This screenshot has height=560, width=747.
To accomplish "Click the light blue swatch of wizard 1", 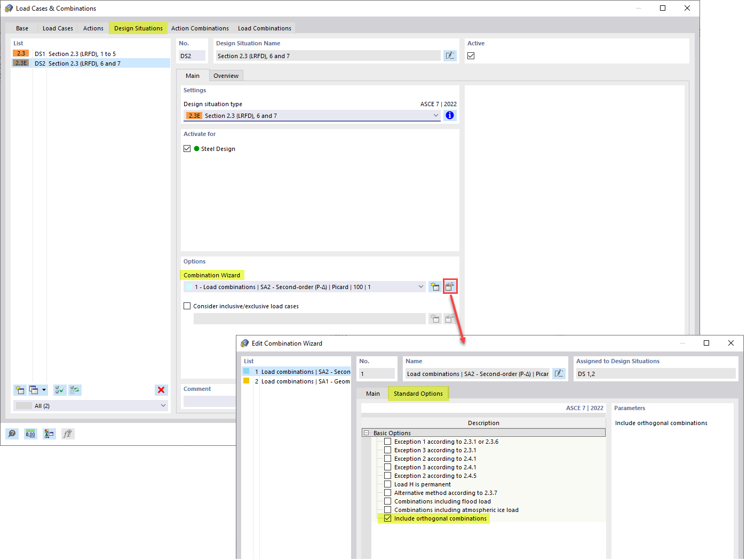I will coord(247,371).
